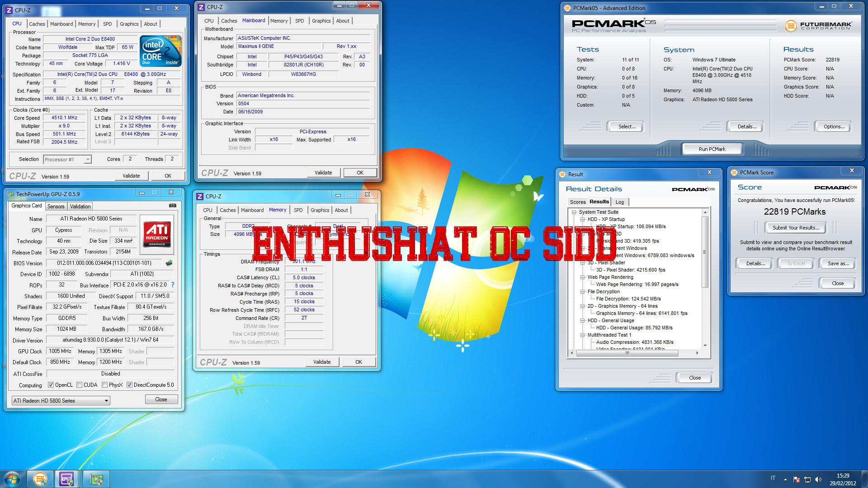The image size is (868, 488).
Task: Click the taskbar clock showing 15:29
Action: 843,479
